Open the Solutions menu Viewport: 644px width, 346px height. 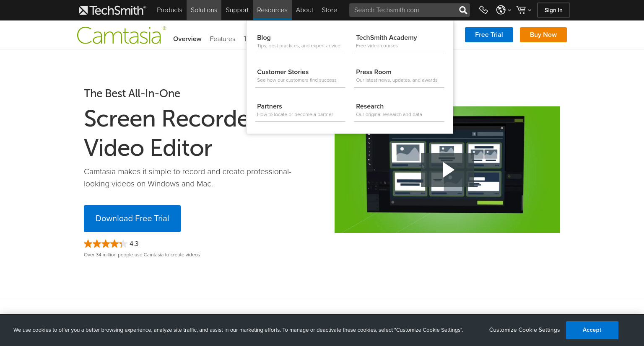tap(204, 10)
